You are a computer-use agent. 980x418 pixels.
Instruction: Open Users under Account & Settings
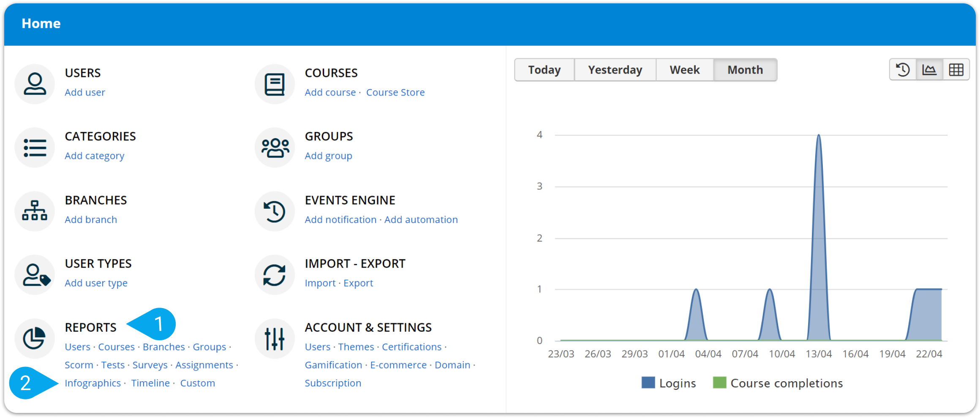coord(318,347)
